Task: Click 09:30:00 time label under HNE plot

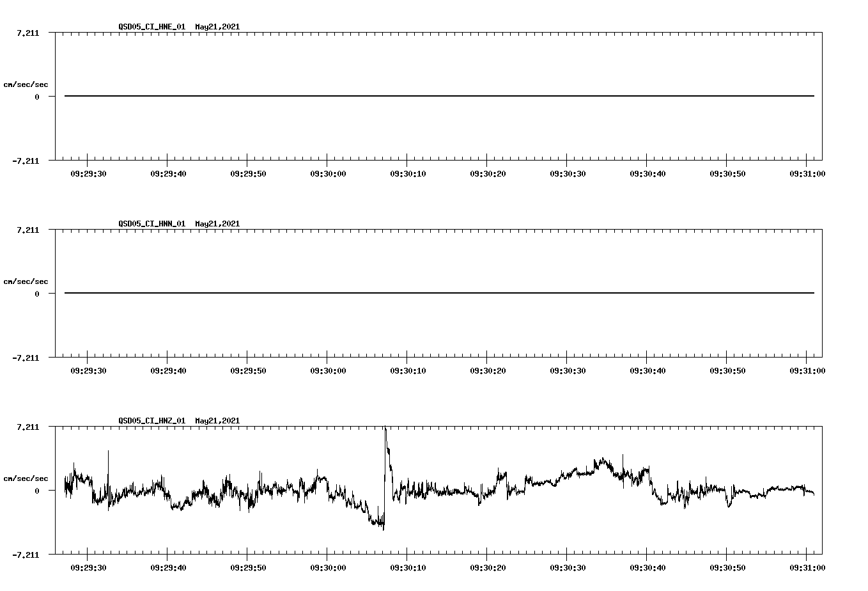Action: pyautogui.click(x=328, y=173)
